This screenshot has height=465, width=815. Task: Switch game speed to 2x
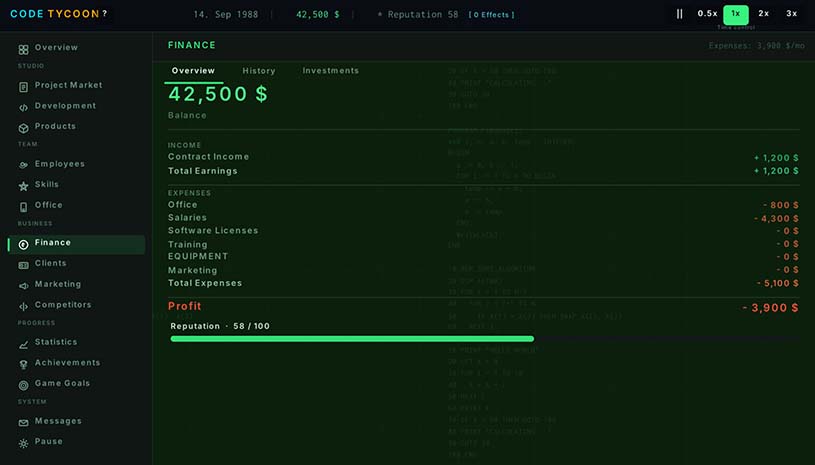point(764,14)
